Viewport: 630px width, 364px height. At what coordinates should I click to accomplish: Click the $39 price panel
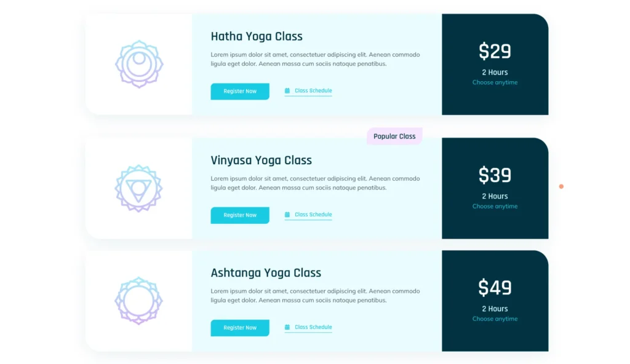[x=495, y=188]
